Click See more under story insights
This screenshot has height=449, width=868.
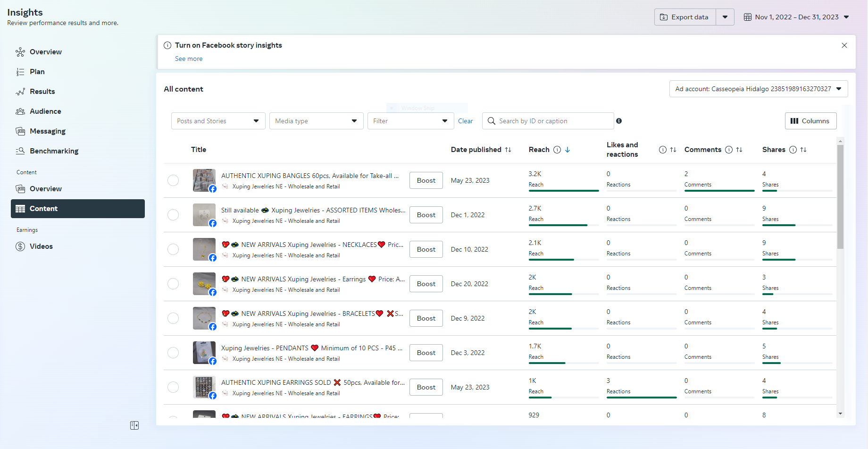coord(189,59)
